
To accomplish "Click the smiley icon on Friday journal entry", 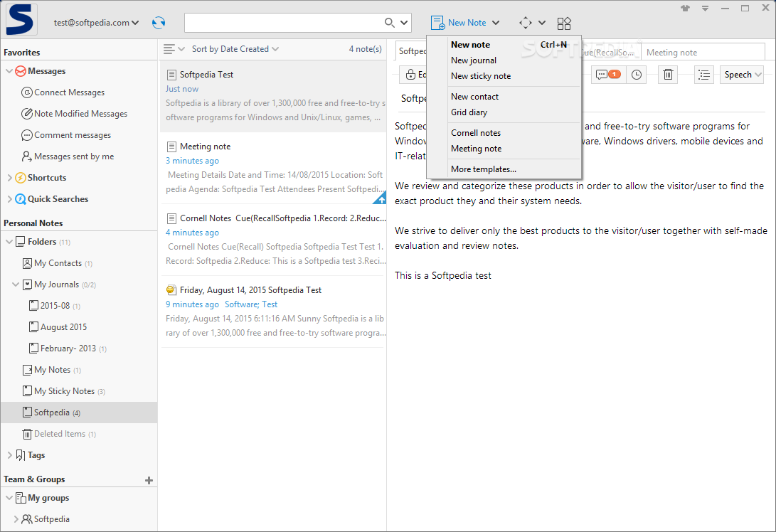I will tap(171, 290).
